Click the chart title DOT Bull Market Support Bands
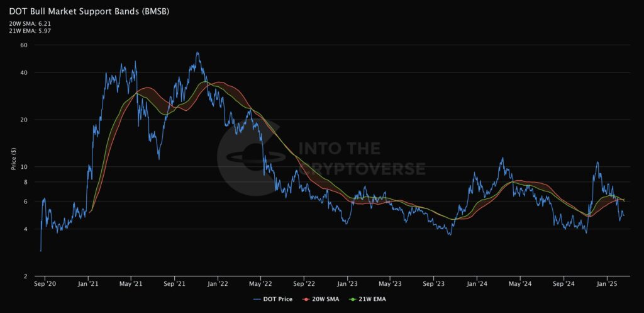The image size is (644, 313). 89,11
